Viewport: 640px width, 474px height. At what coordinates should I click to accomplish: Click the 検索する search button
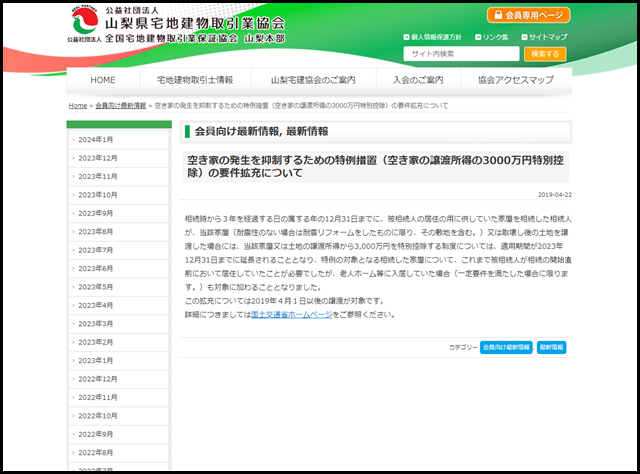pyautogui.click(x=545, y=54)
